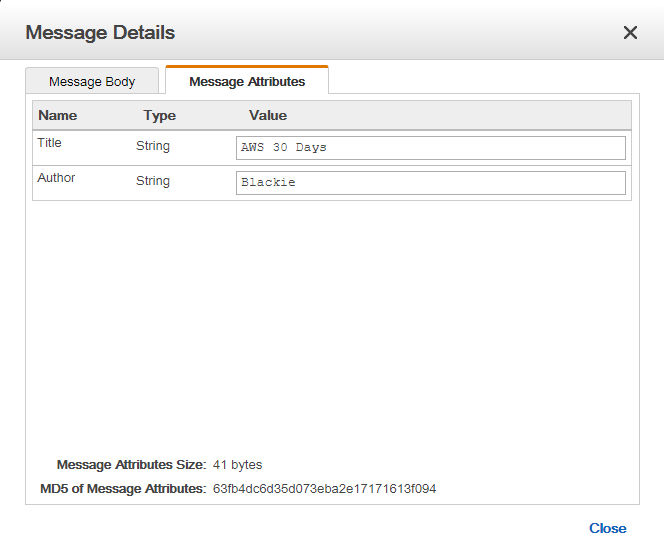The width and height of the screenshot is (664, 559).
Task: Click the Message Attributes Size label
Action: click(131, 465)
